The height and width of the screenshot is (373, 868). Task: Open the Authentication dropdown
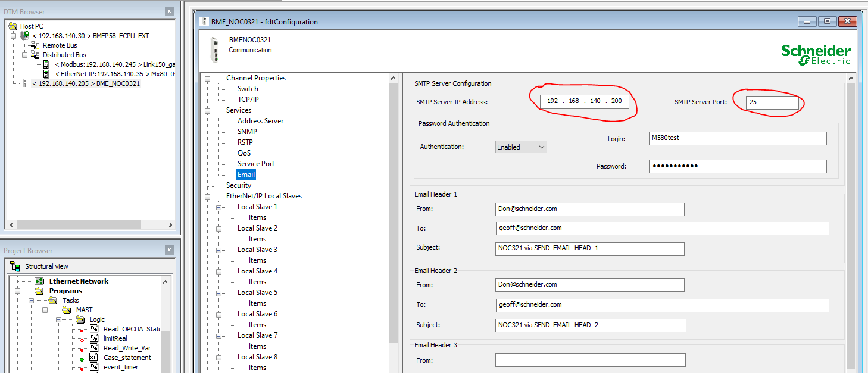521,147
